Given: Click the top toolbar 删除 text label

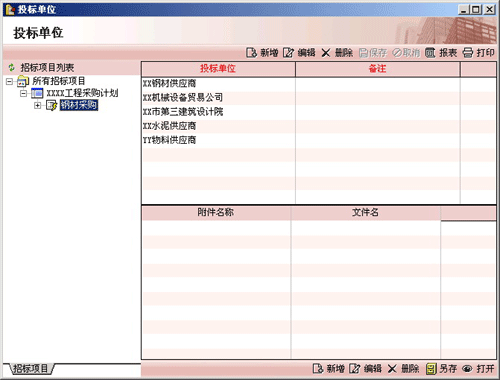Looking at the screenshot, I should 344,53.
